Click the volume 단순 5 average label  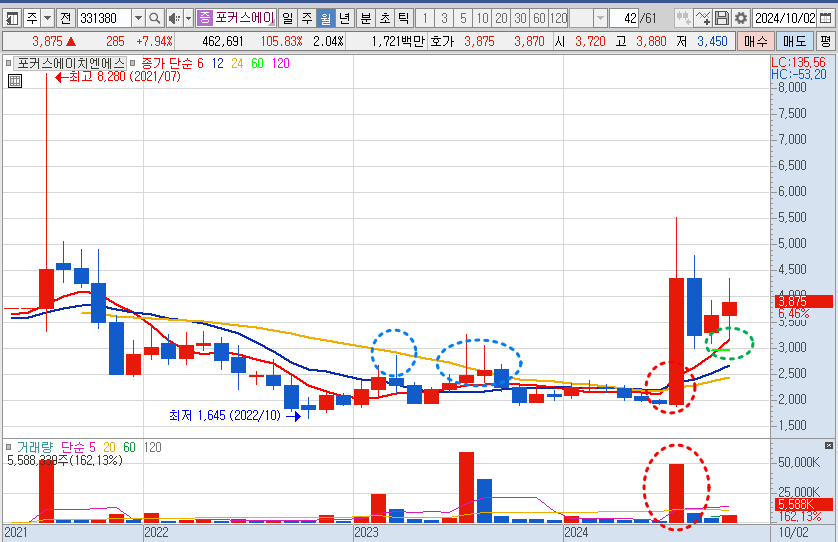pyautogui.click(x=79, y=447)
